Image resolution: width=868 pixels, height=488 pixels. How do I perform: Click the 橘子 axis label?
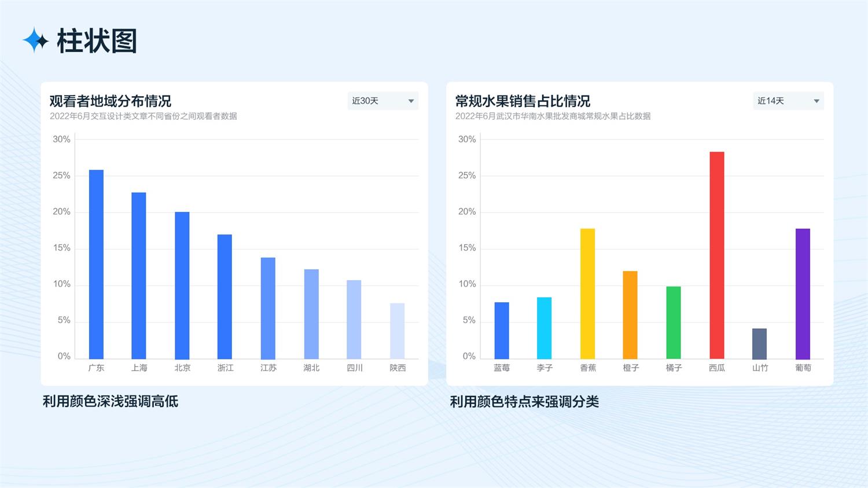(674, 368)
